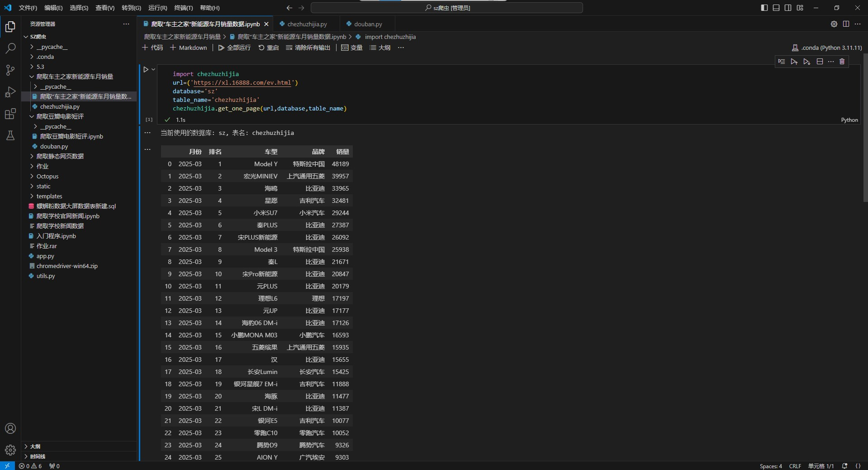Open first cell output ellipsis menu

(147, 133)
